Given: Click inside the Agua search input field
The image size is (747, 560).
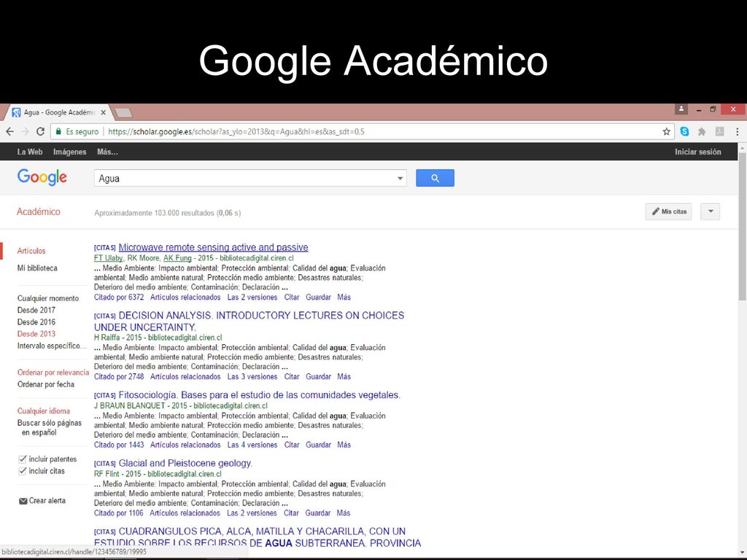Looking at the screenshot, I should [x=244, y=179].
